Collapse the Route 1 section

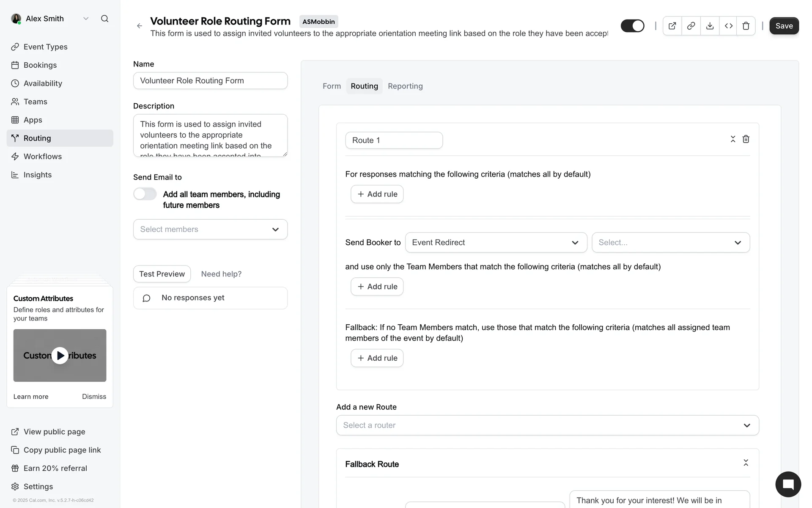tap(733, 139)
